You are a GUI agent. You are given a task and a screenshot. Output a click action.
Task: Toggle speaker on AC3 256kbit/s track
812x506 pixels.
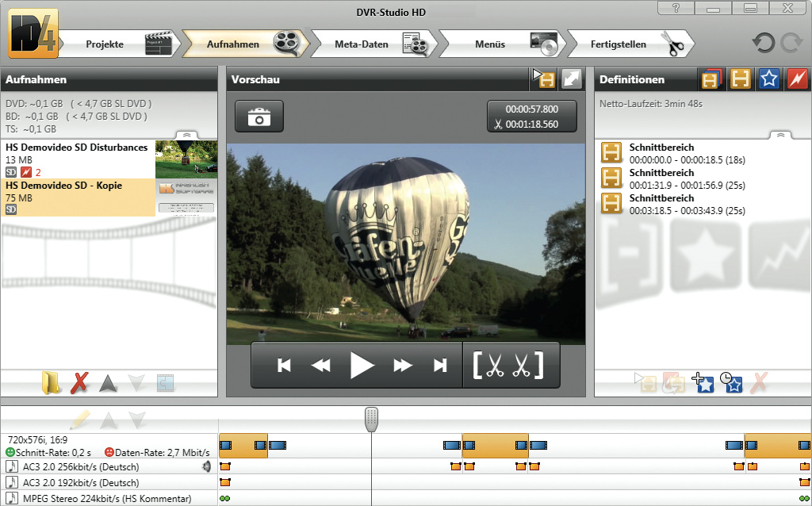point(208,466)
